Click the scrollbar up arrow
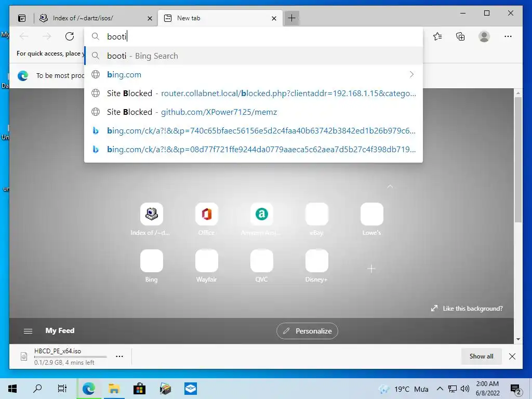The height and width of the screenshot is (399, 532). pos(518,93)
